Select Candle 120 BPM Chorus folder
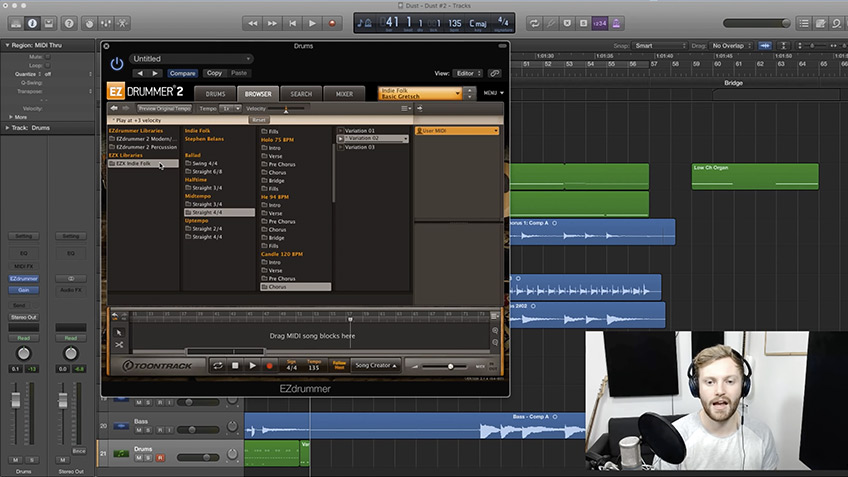 coord(295,287)
